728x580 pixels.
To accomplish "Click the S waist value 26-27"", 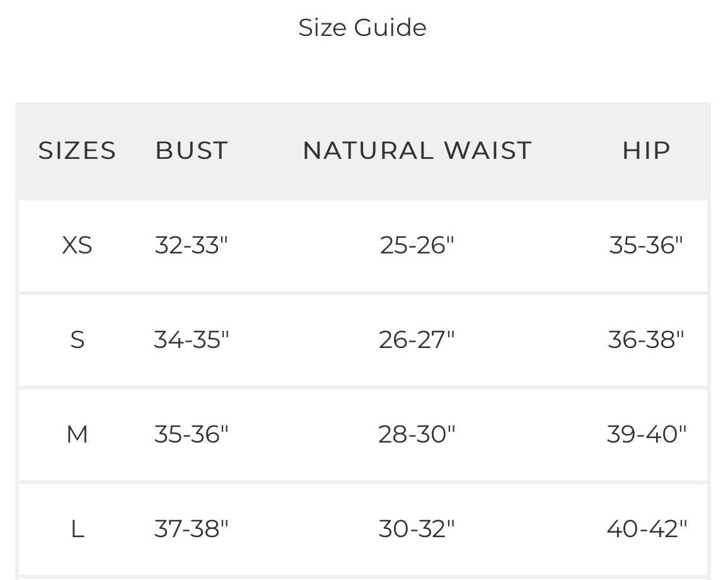I will (417, 340).
